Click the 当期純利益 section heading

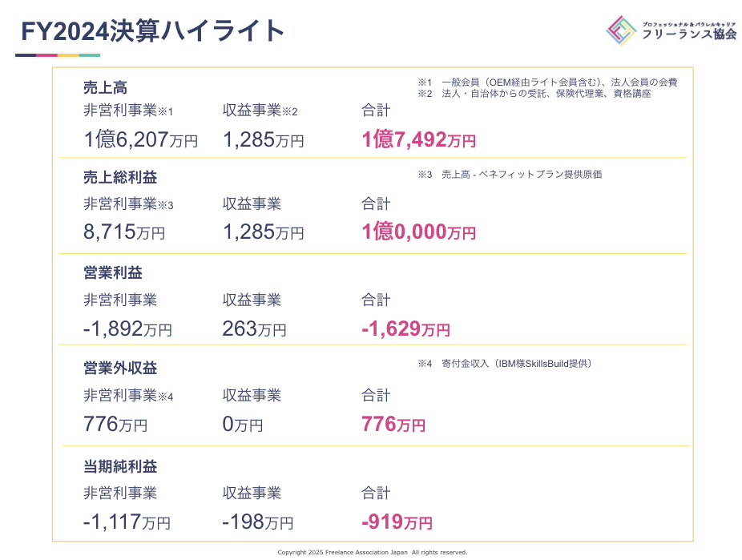coord(119,465)
